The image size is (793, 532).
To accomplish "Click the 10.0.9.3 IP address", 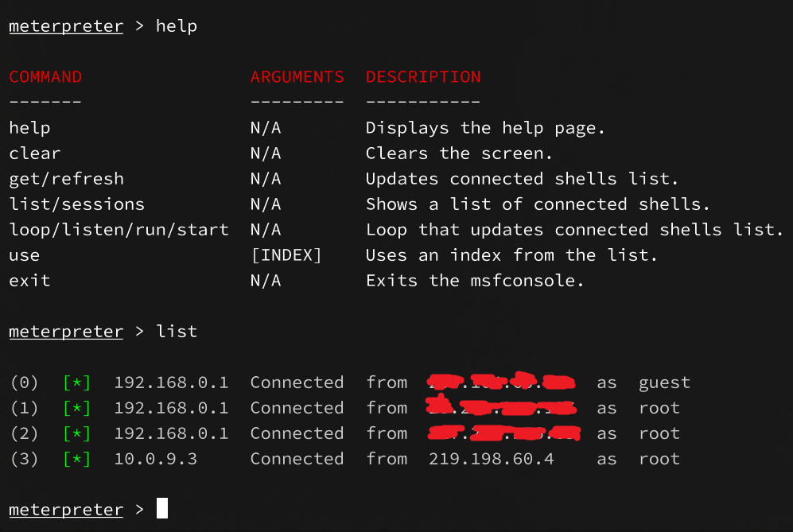I will pos(155,459).
